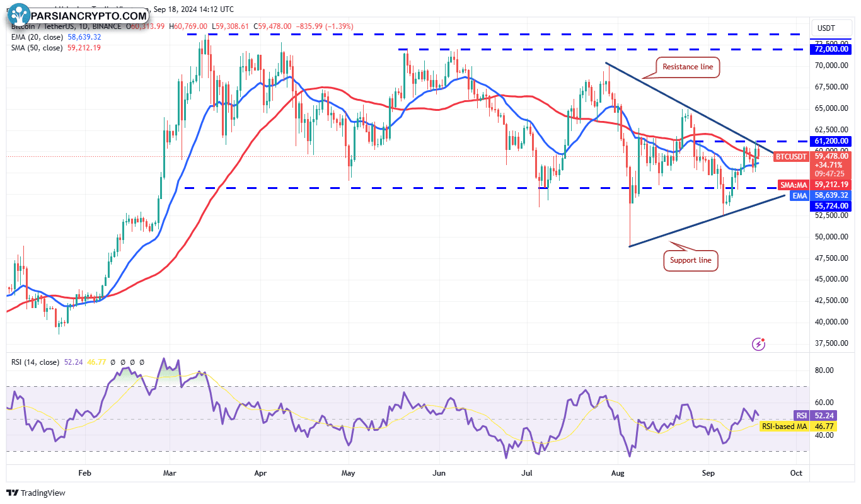Click the 46.77 RSI axis value
Image resolution: width=861 pixels, height=504 pixels.
coord(824,427)
